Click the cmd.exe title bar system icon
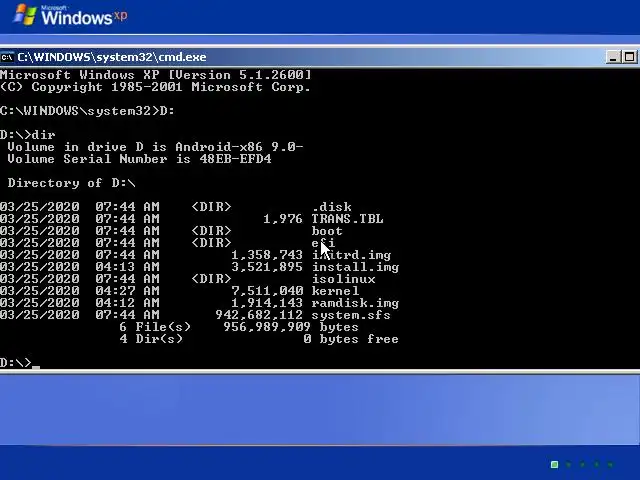The width and height of the screenshot is (640, 480). click(7, 57)
